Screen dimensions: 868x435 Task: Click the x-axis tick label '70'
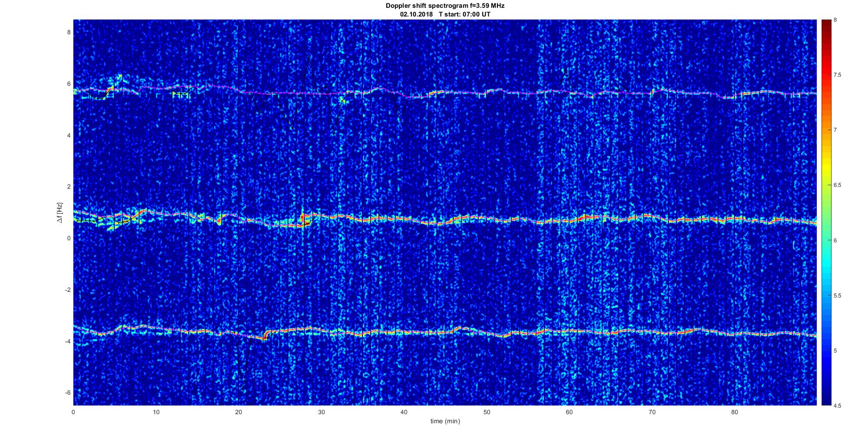click(652, 412)
